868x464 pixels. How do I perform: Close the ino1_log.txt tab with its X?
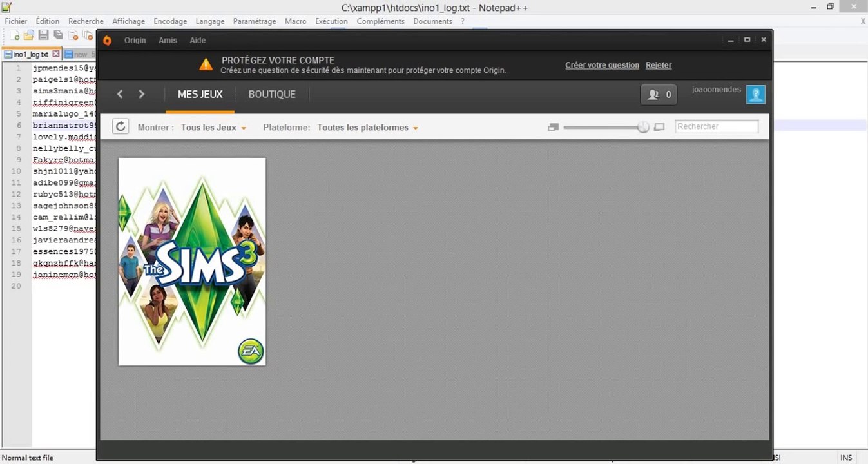pyautogui.click(x=56, y=54)
